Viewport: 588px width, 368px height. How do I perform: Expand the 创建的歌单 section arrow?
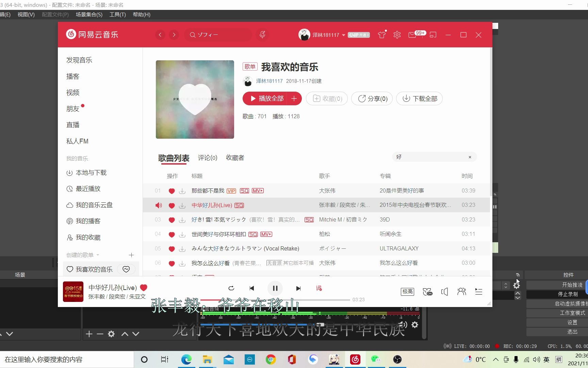click(98, 255)
